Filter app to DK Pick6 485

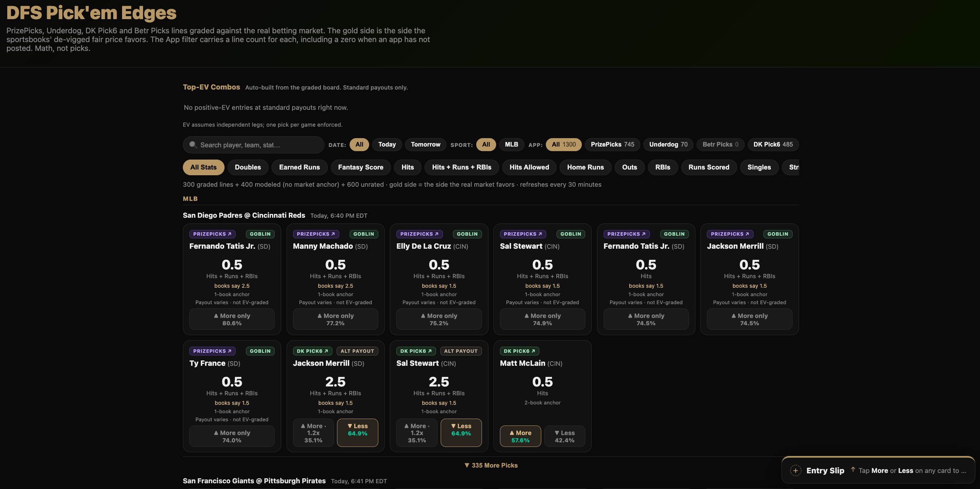[x=773, y=145]
